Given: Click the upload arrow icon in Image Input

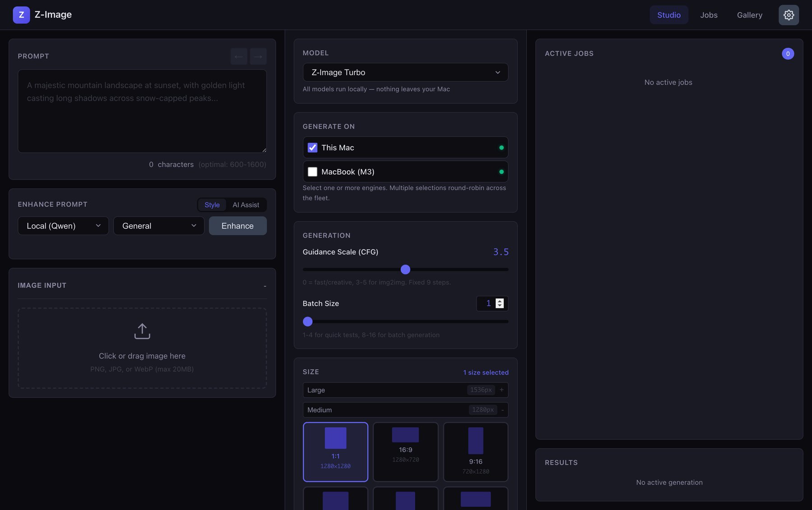Looking at the screenshot, I should point(142,331).
